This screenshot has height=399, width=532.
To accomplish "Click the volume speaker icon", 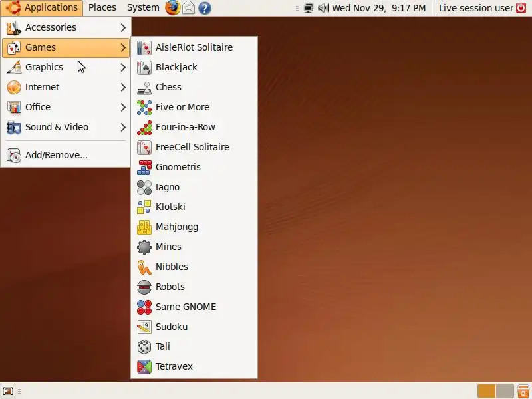I will pos(323,8).
